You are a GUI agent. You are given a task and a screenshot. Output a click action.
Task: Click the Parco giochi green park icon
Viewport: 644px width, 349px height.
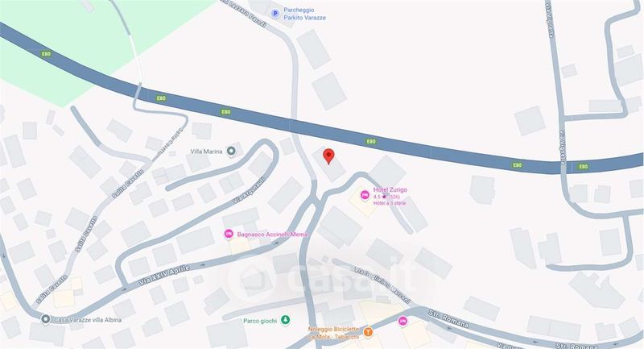(x=285, y=320)
